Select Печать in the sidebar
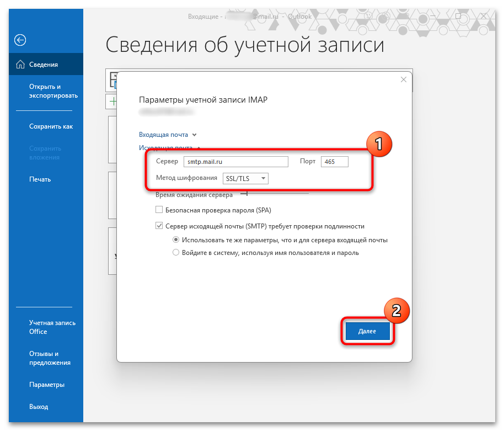504x431 pixels. pyautogui.click(x=40, y=179)
